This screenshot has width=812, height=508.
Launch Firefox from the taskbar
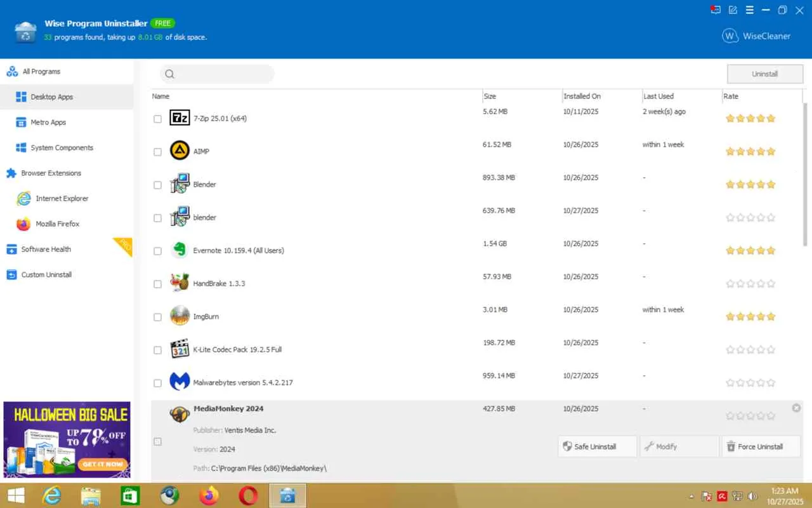tap(209, 495)
